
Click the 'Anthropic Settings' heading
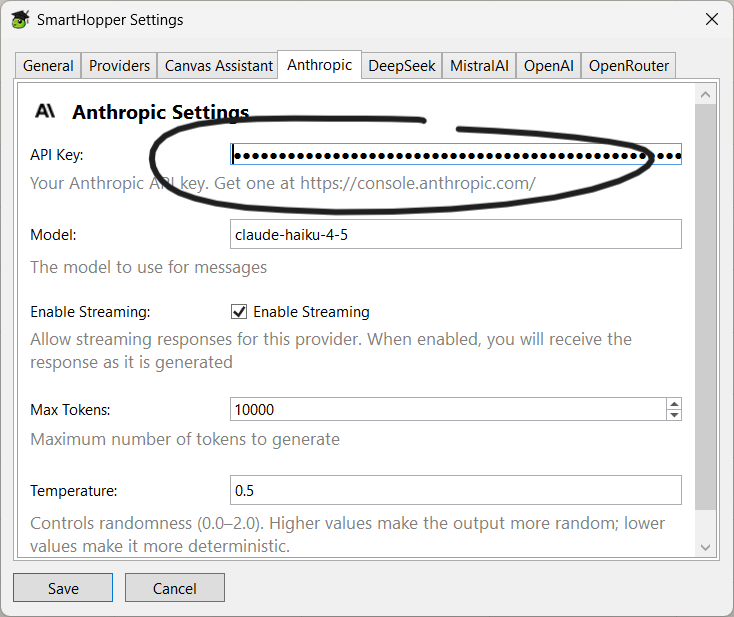point(161,112)
